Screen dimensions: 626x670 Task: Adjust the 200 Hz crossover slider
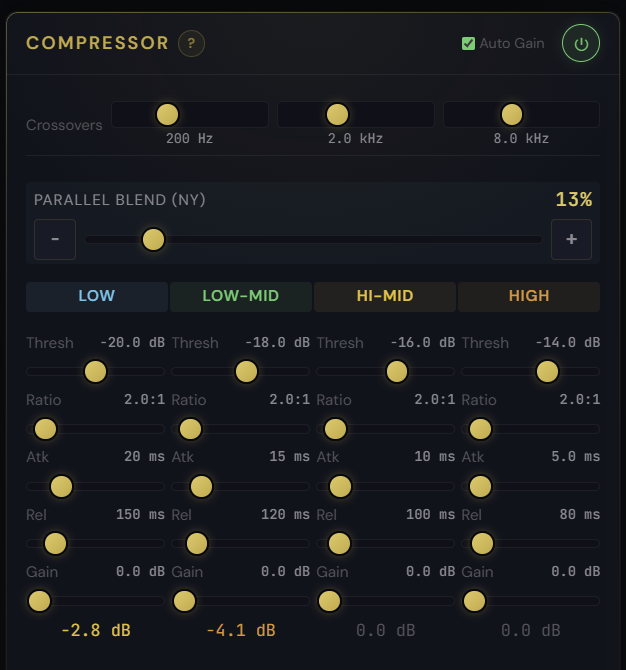pyautogui.click(x=190, y=115)
